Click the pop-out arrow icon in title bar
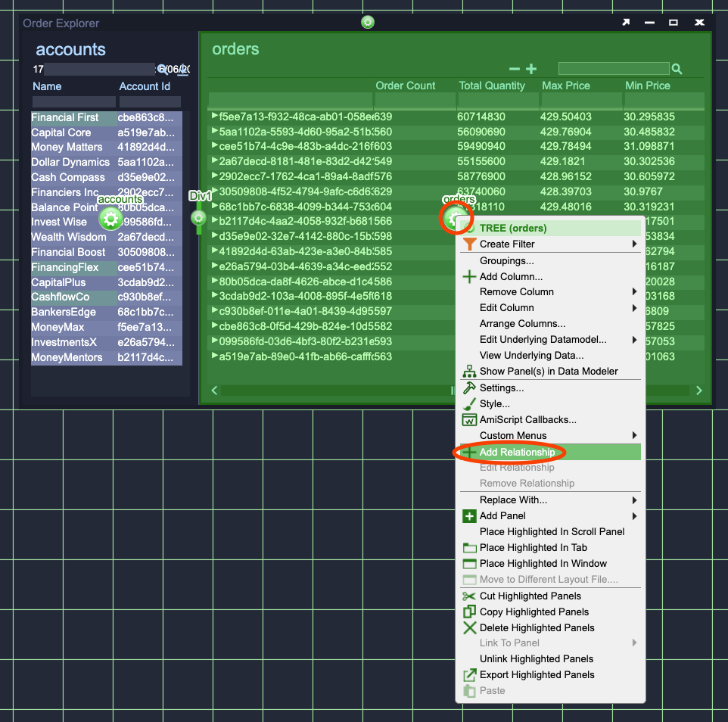The height and width of the screenshot is (722, 728). (x=626, y=23)
